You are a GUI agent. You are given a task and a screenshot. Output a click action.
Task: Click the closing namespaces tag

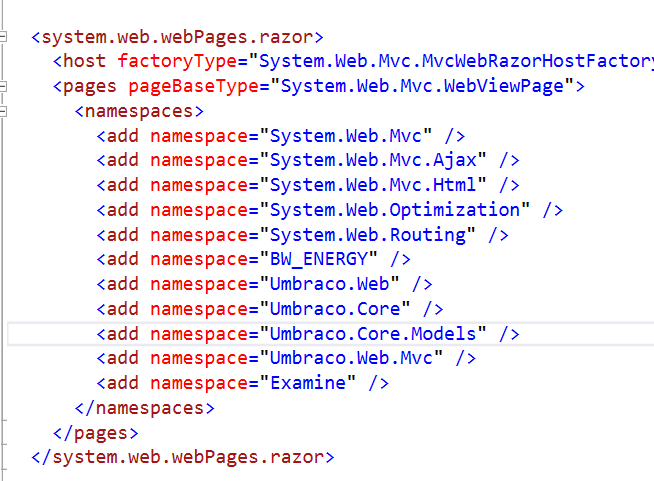click(145, 408)
